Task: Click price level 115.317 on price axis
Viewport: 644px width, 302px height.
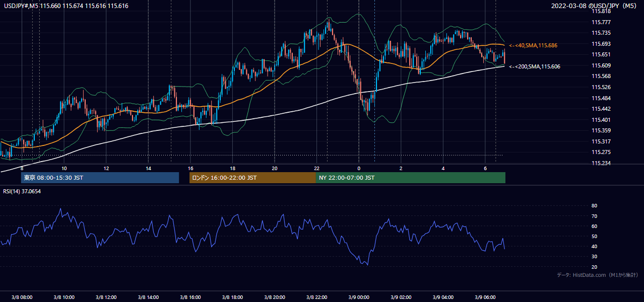Action: pyautogui.click(x=600, y=141)
